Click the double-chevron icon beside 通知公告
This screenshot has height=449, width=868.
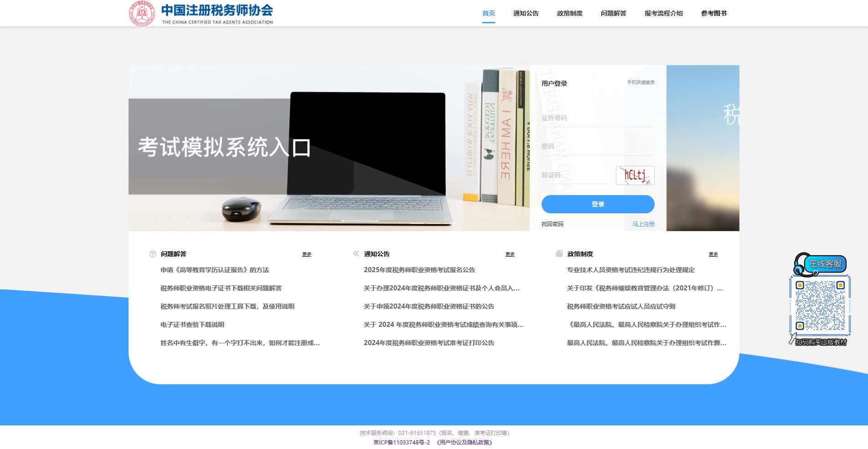click(x=356, y=254)
